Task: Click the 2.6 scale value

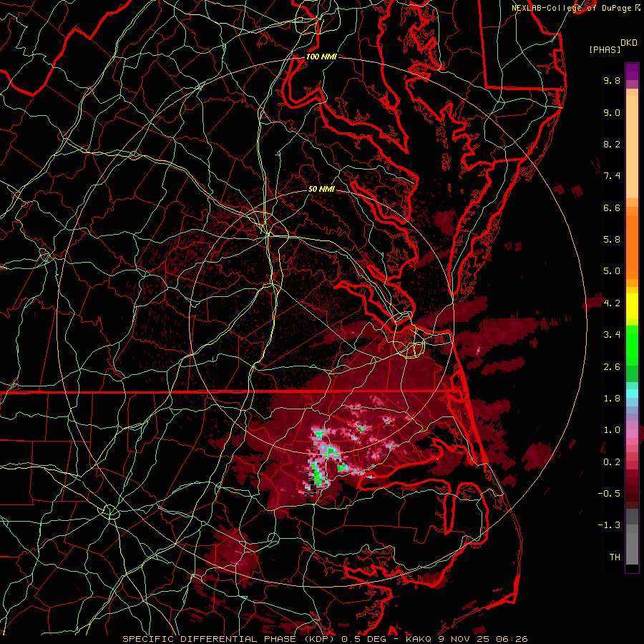Action: (x=612, y=367)
